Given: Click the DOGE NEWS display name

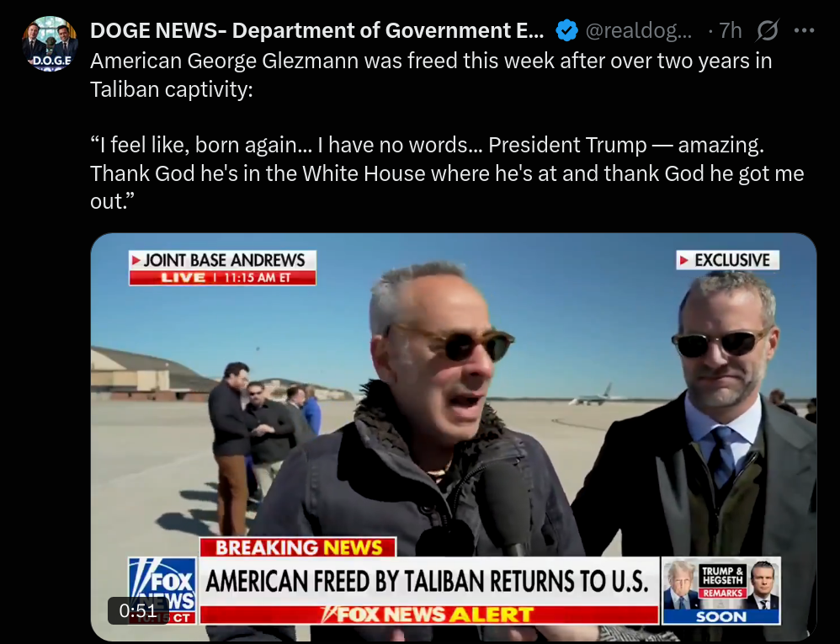Looking at the screenshot, I should [x=317, y=30].
